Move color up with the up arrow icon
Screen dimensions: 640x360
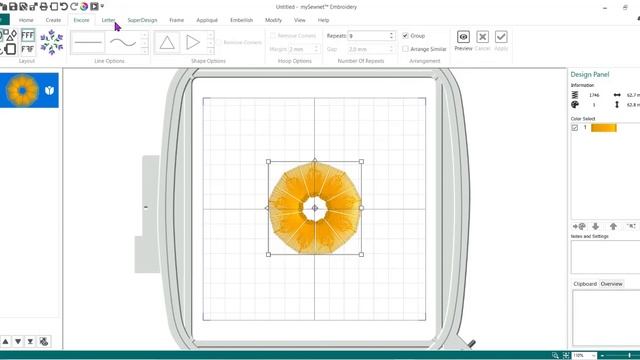pyautogui.click(x=613, y=227)
